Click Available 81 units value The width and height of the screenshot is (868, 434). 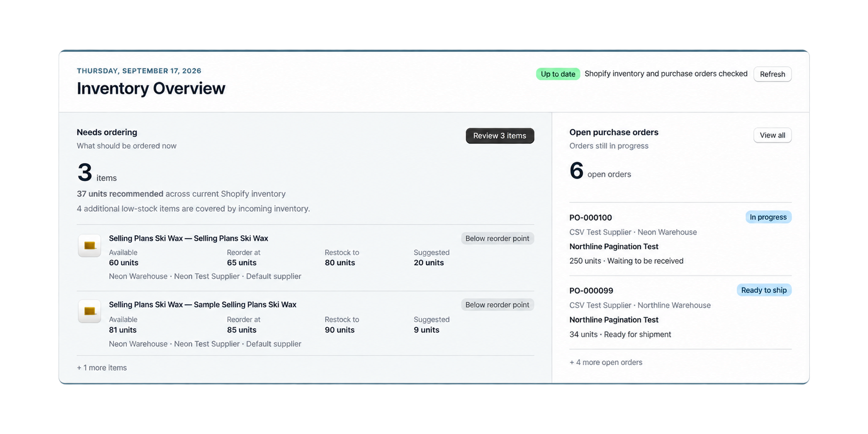(x=123, y=330)
